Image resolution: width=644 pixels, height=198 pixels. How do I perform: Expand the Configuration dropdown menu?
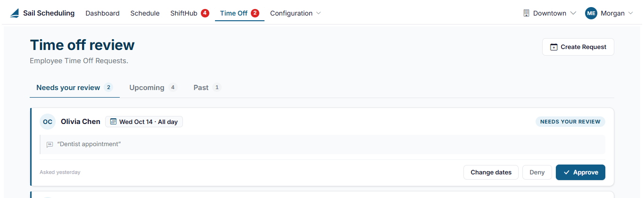(x=295, y=13)
